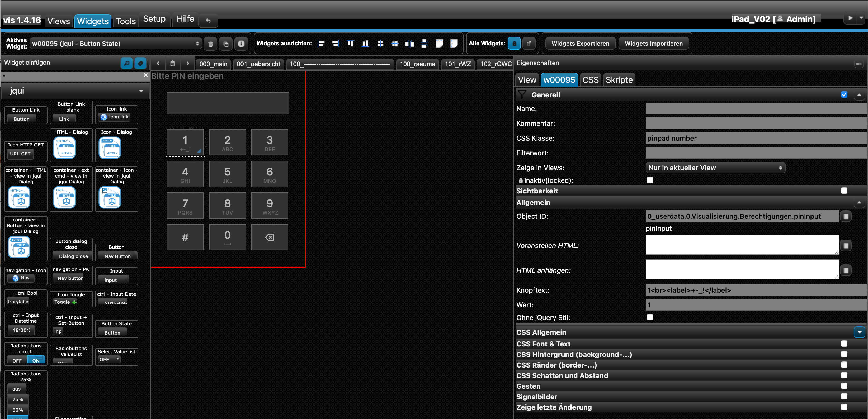This screenshot has height=419, width=868.
Task: Open the Aktives Widget dropdown
Action: [116, 44]
